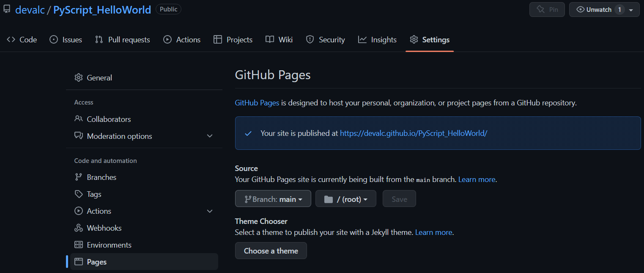The width and height of the screenshot is (644, 273).
Task: Click the devalc owner link
Action: 30,10
